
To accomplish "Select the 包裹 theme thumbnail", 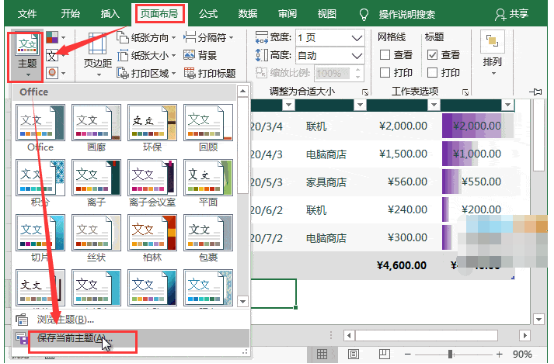I will tap(208, 233).
